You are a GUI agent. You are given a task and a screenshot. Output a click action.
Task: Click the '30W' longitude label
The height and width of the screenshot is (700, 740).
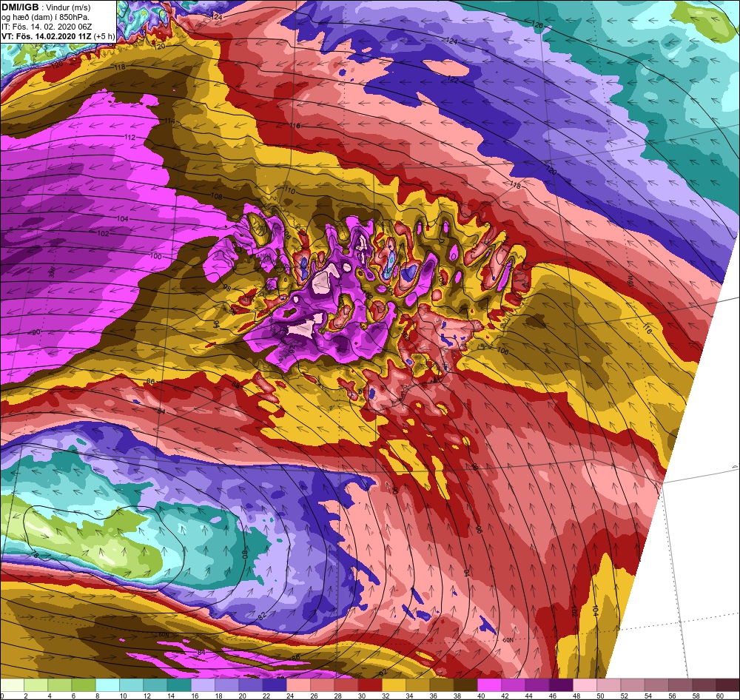(x=52, y=272)
